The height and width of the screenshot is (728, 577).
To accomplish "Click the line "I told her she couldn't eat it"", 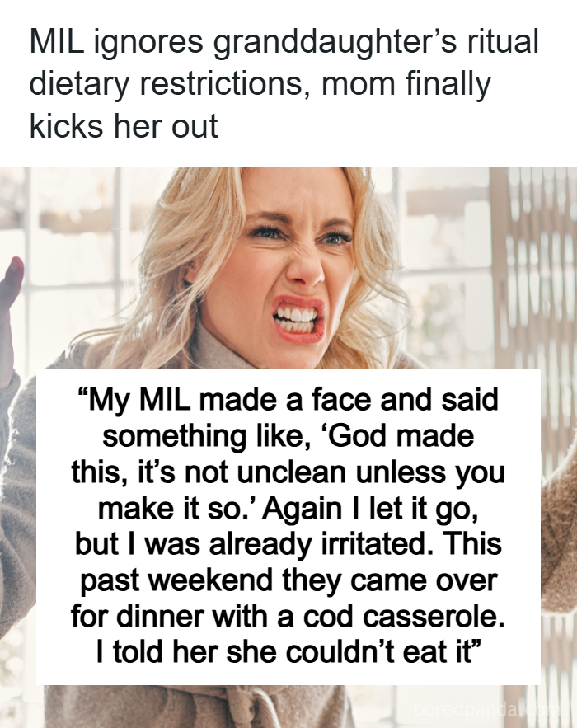I will point(288,653).
